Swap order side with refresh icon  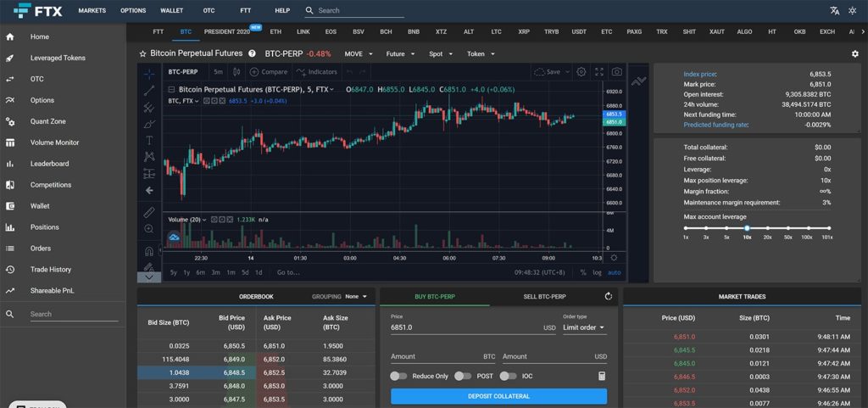pyautogui.click(x=609, y=296)
